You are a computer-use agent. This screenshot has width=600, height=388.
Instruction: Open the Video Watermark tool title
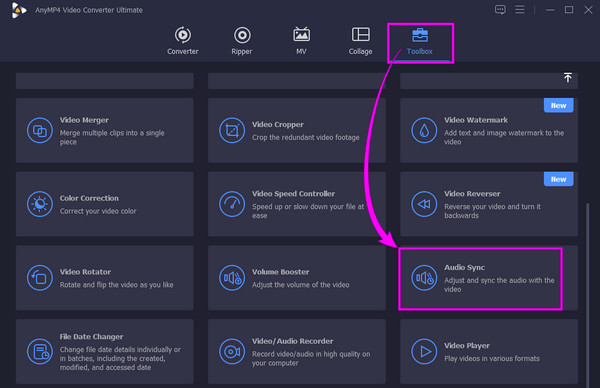pos(476,120)
